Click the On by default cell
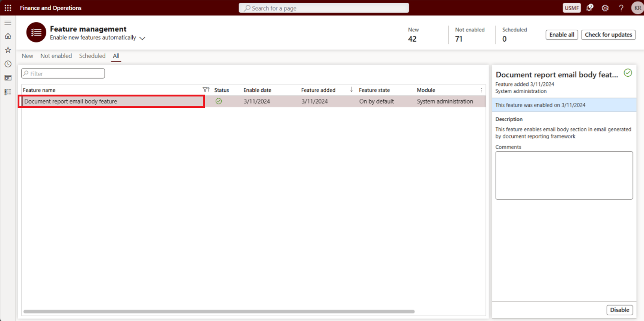 (377, 101)
